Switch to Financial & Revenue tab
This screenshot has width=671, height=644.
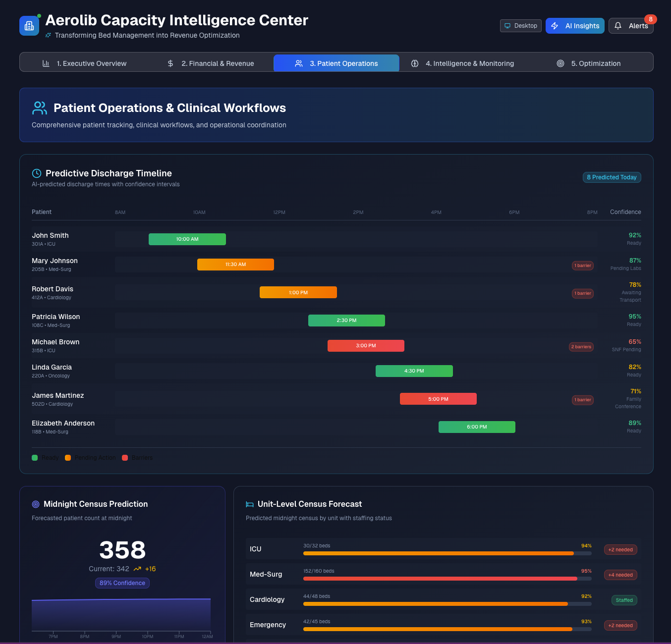(x=211, y=63)
